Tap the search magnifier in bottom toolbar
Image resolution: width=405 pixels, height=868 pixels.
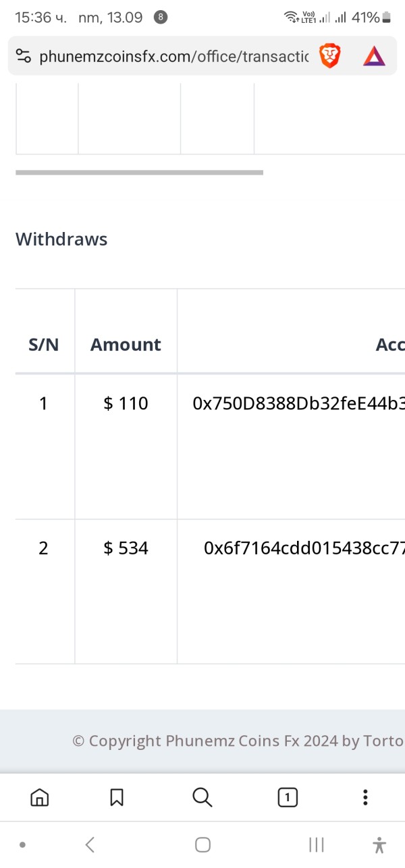202,797
